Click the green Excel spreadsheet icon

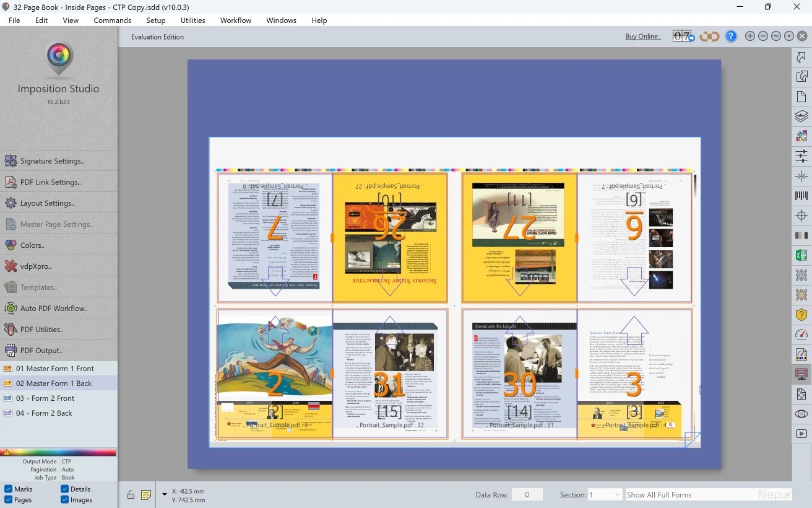coord(801,255)
